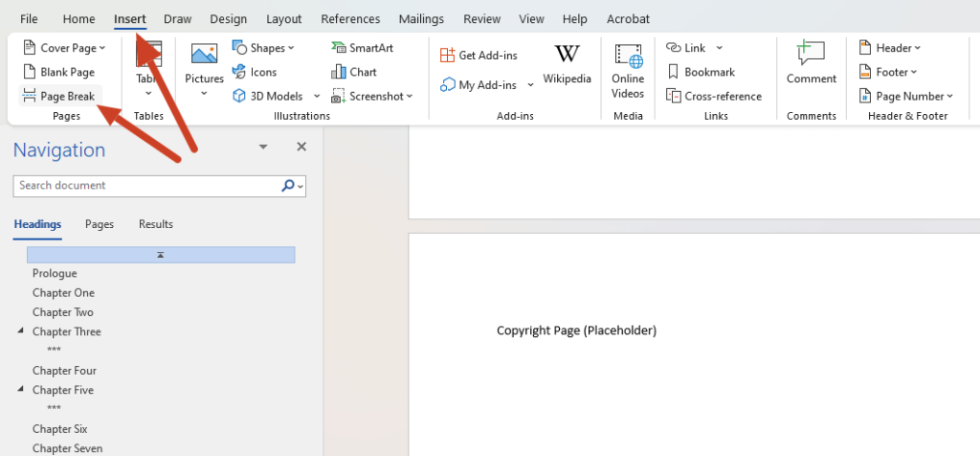This screenshot has height=456, width=980.
Task: Click the search magnifier icon in Navigation
Action: pyautogui.click(x=288, y=185)
